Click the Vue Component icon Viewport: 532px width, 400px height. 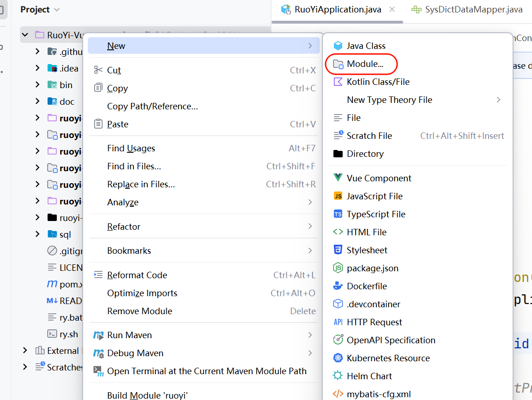[338, 178]
